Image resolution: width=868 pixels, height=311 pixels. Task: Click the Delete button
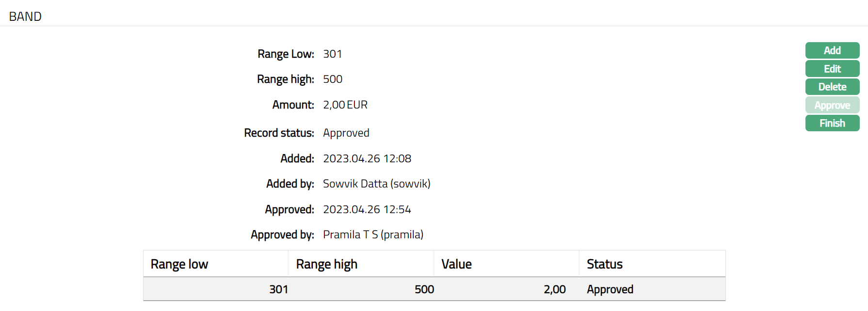(832, 87)
